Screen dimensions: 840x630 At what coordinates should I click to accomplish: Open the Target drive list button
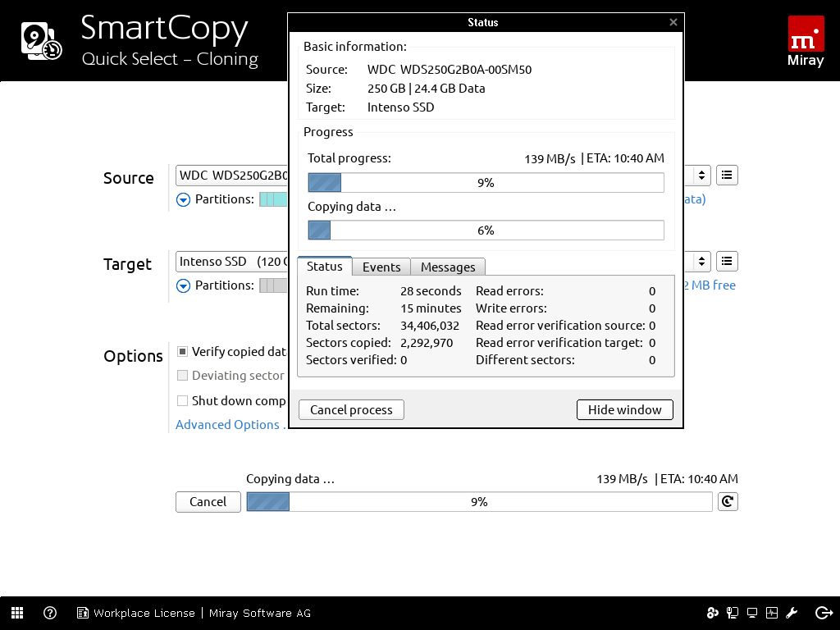[x=727, y=262]
